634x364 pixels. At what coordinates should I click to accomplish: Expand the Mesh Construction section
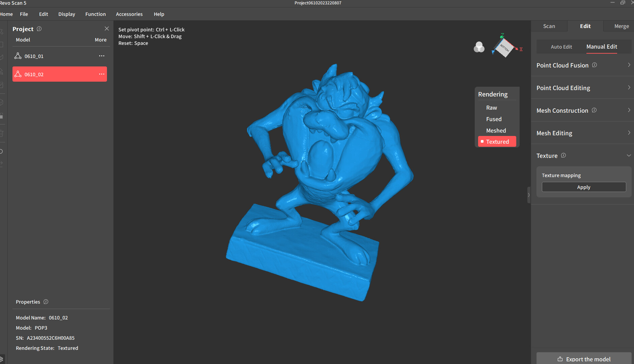pos(629,110)
